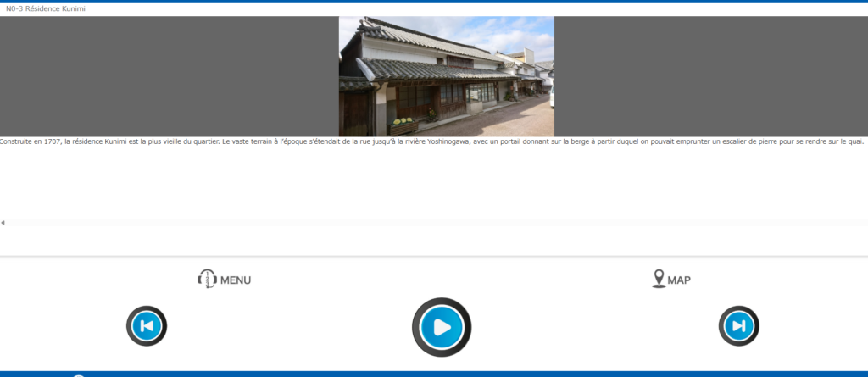Click the 'N0-3 Résidence Kunimi' title
868x377 pixels.
(x=46, y=8)
